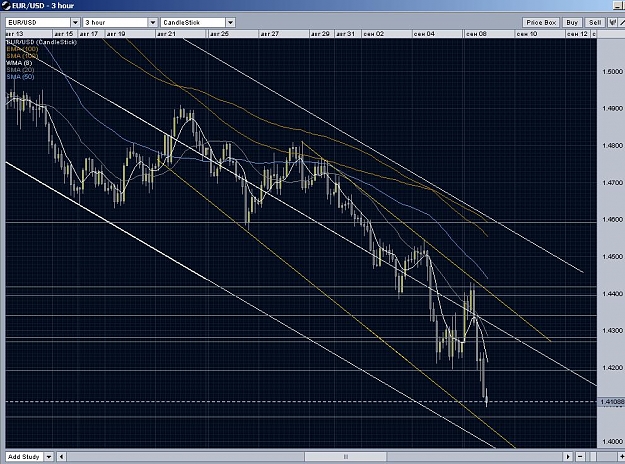This screenshot has width=625, height=464.
Task: Zoom out with the minus button
Action: [580, 457]
